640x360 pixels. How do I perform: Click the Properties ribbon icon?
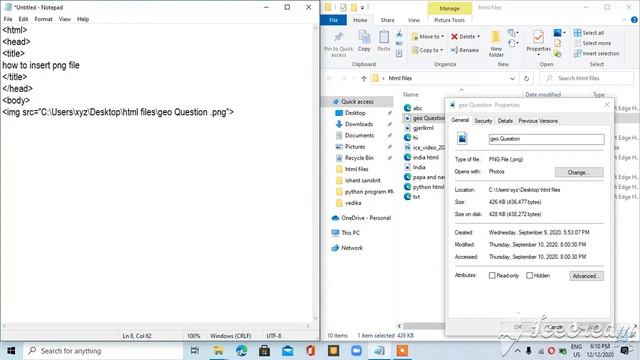[x=538, y=41]
